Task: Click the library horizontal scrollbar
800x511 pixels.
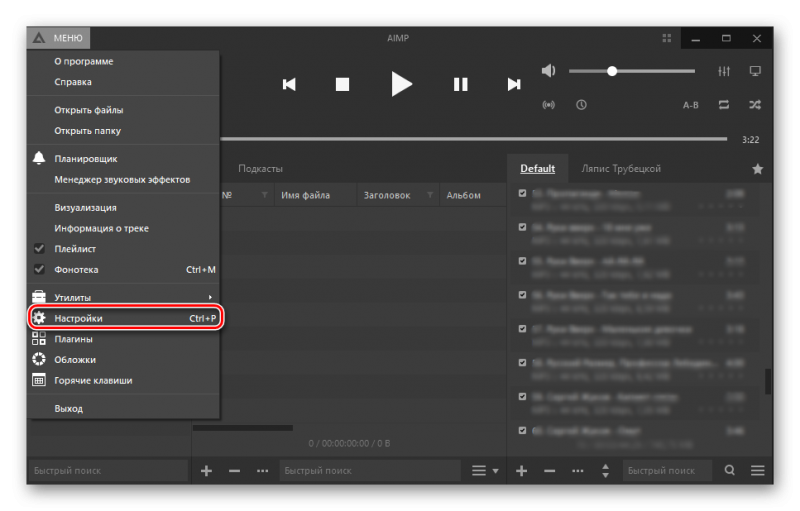Action: 243,428
